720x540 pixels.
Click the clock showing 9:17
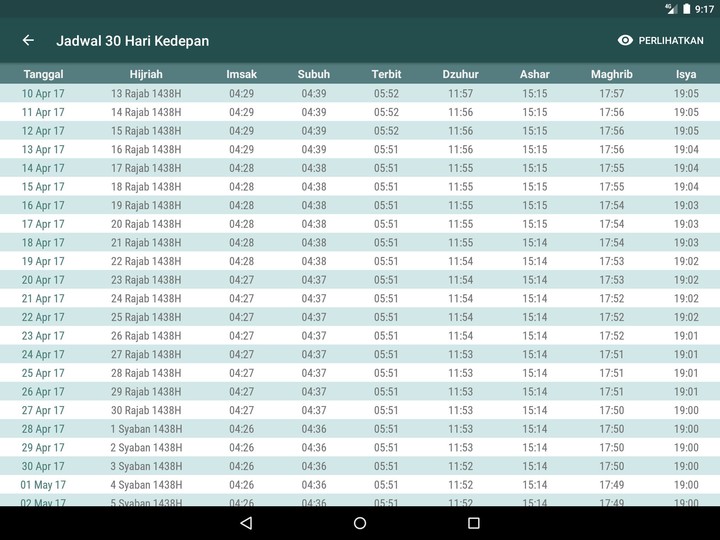[705, 8]
